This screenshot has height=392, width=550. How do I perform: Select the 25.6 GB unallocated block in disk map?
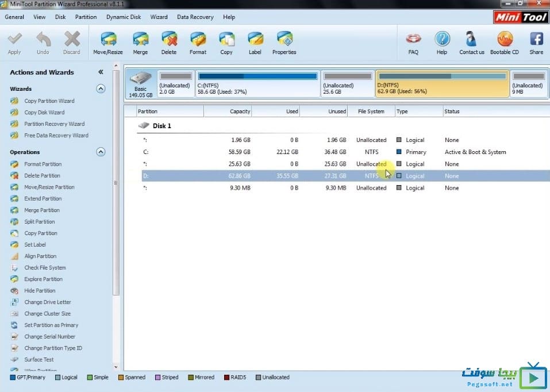tap(348, 83)
